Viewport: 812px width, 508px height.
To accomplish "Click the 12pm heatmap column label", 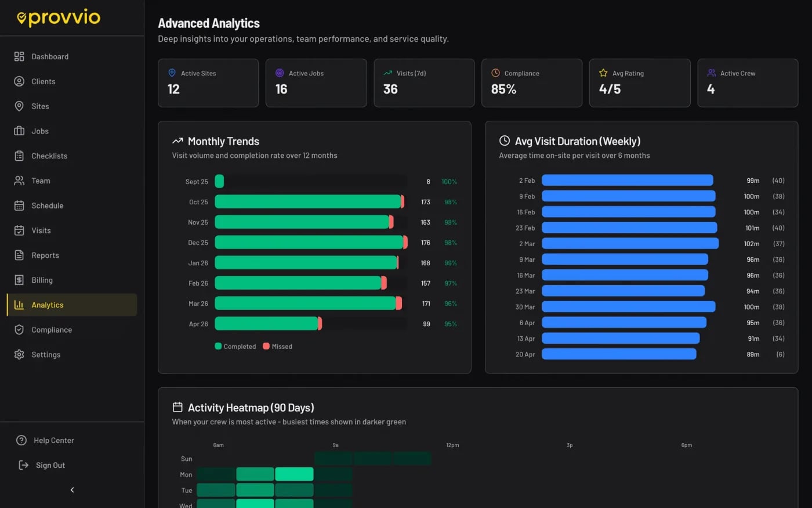I will pyautogui.click(x=452, y=445).
